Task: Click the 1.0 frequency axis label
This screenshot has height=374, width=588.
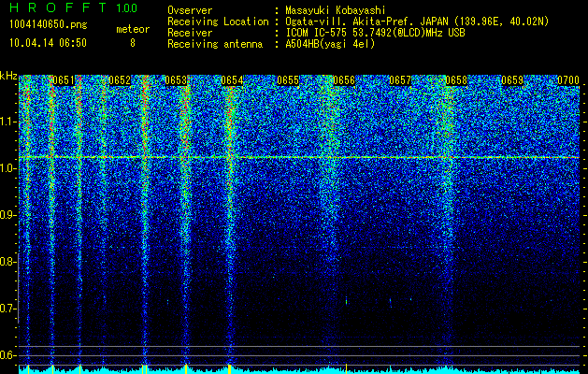Action: pyautogui.click(x=8, y=168)
